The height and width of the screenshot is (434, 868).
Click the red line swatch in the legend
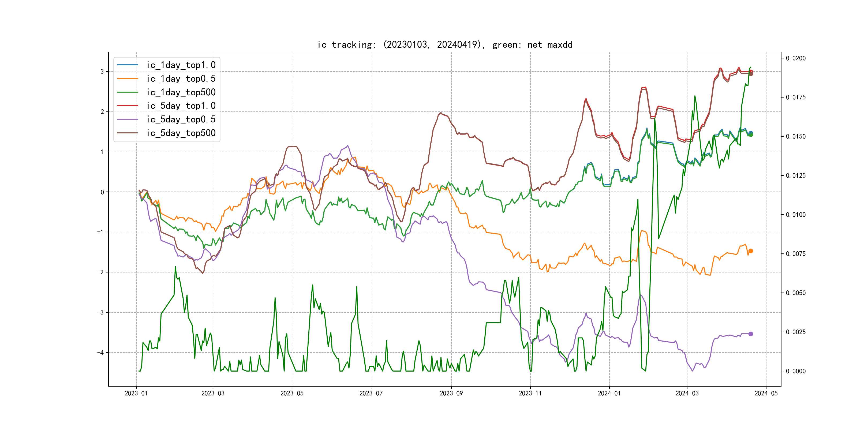(x=128, y=106)
